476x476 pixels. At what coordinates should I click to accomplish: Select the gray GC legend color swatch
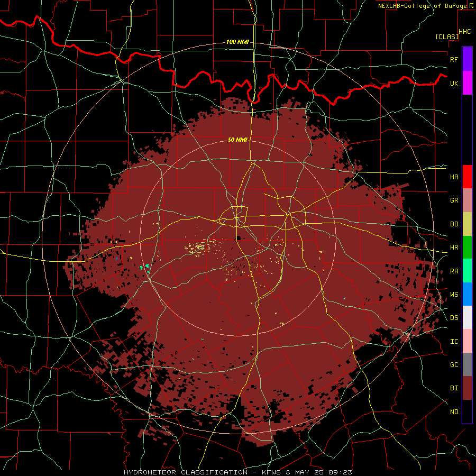coord(467,364)
